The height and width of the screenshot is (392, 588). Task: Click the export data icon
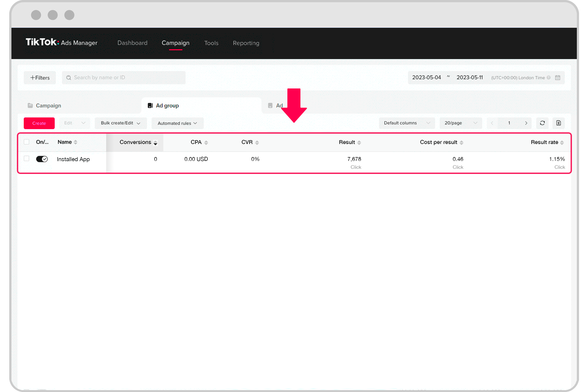click(x=558, y=123)
